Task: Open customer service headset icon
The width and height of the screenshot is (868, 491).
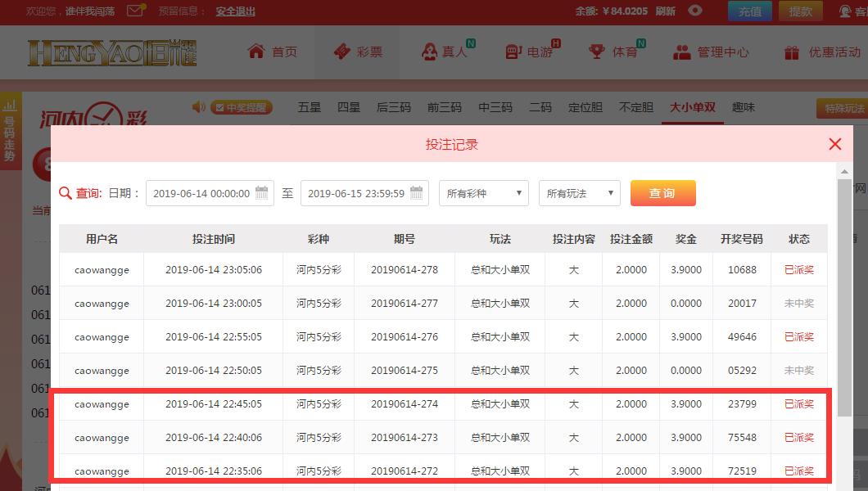Action: coord(845,11)
